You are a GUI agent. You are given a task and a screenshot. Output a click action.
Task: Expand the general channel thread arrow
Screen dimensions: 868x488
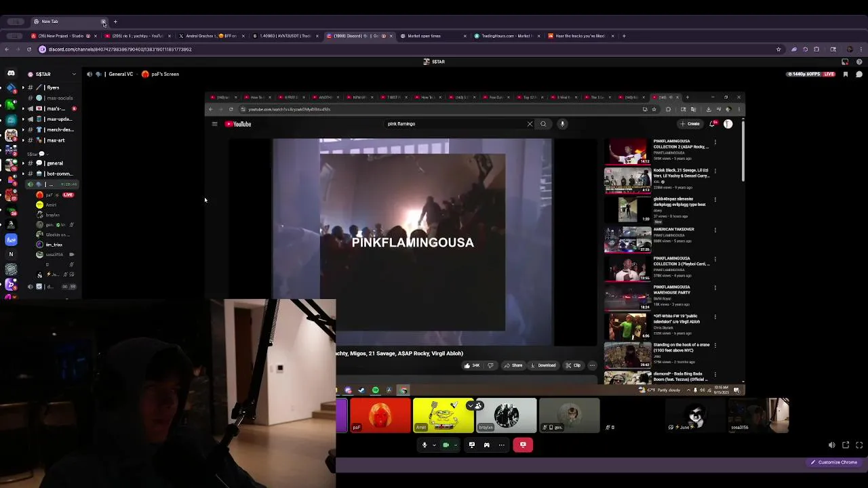[23, 163]
